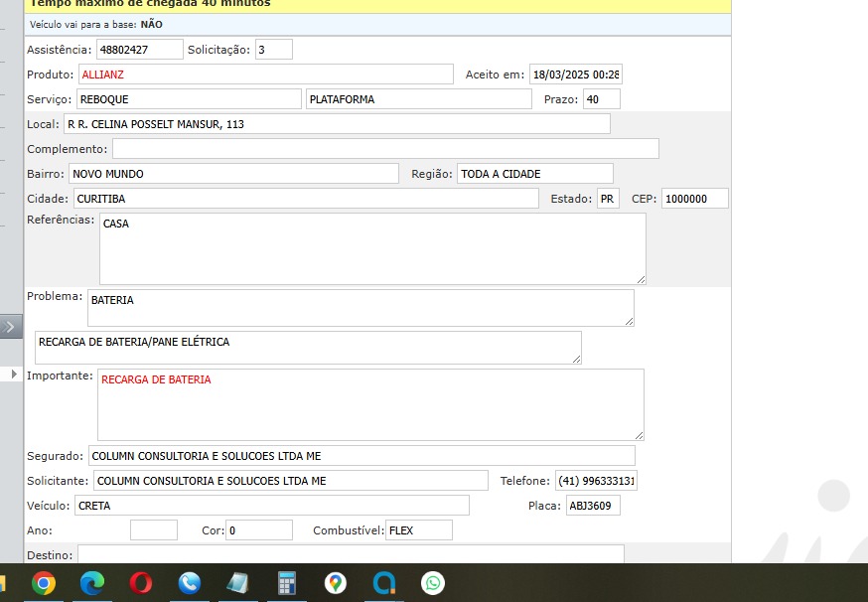Image resolution: width=868 pixels, height=602 pixels.
Task: Open Google Chrome from the taskbar
Action: click(43, 583)
